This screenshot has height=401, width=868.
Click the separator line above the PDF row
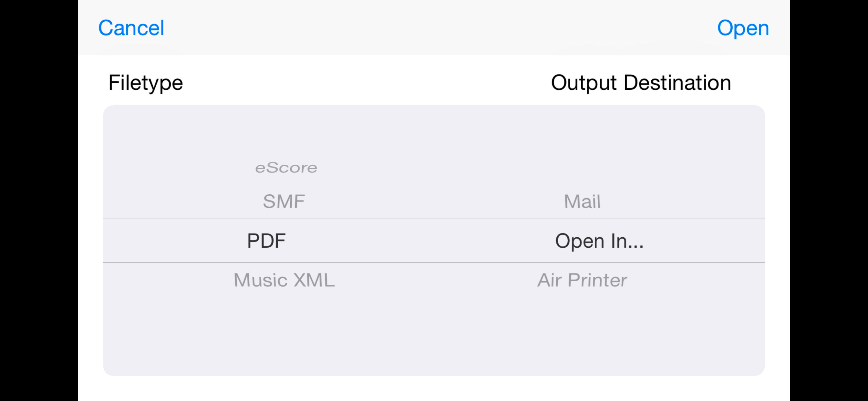[434, 219]
